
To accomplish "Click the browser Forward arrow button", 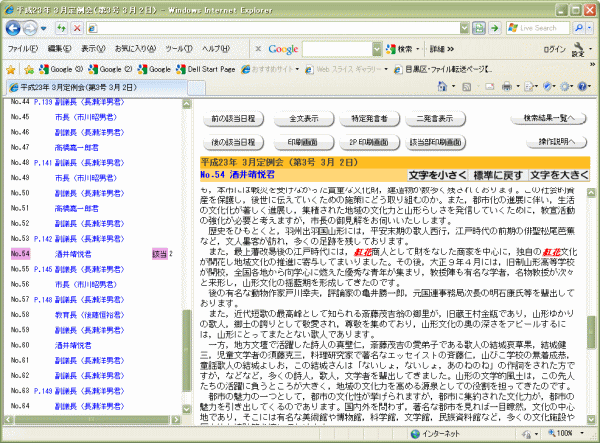I will tap(30, 28).
